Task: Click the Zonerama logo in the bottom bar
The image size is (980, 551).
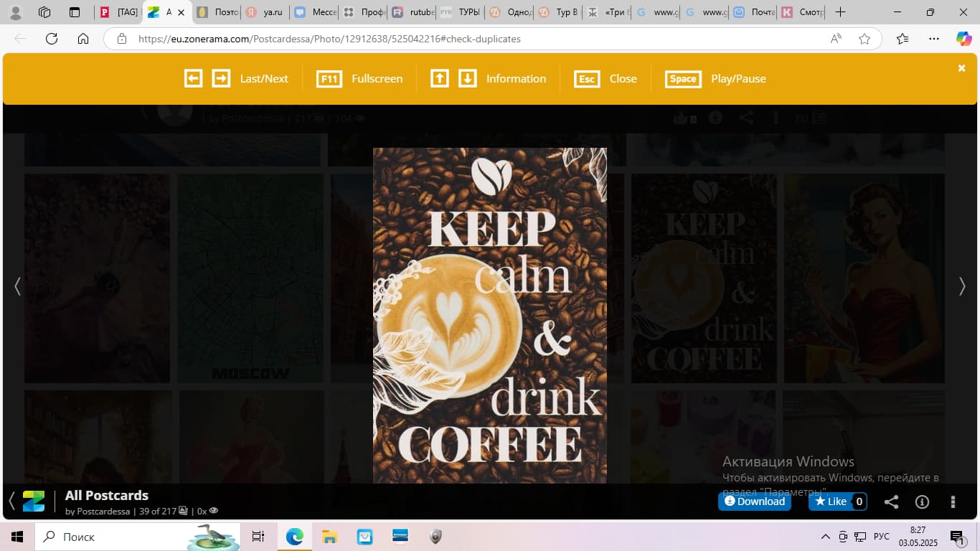Action: point(34,501)
